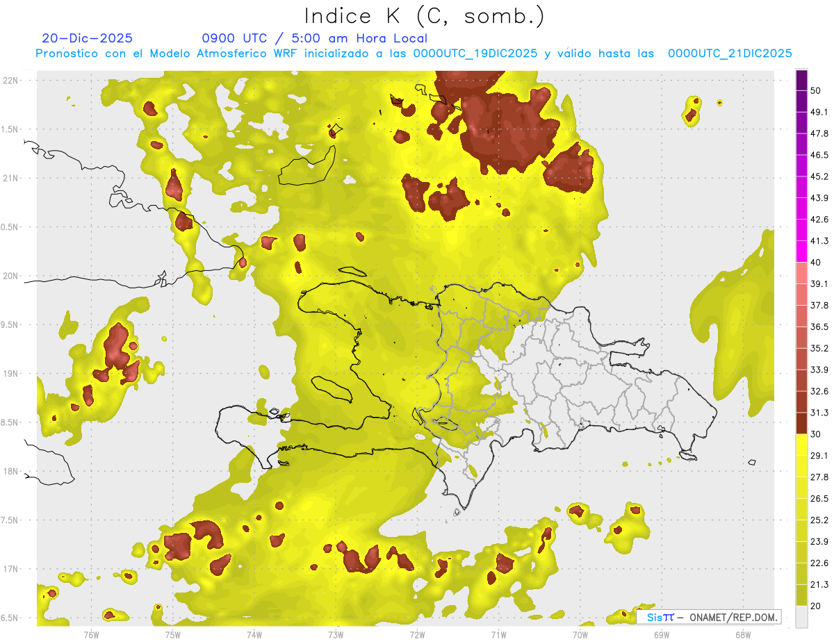Click the olive color bar segment between 20 and 21.3
Screen dimensions: 834x644
801,595
